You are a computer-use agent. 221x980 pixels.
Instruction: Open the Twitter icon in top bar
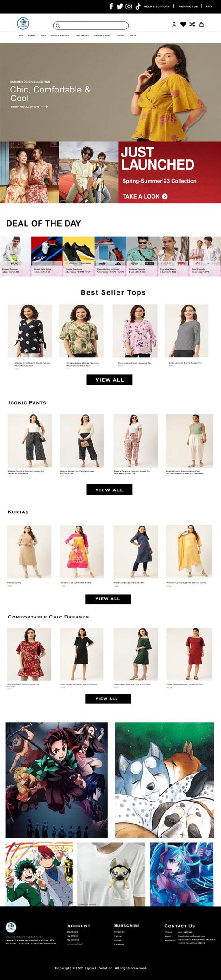pos(119,7)
